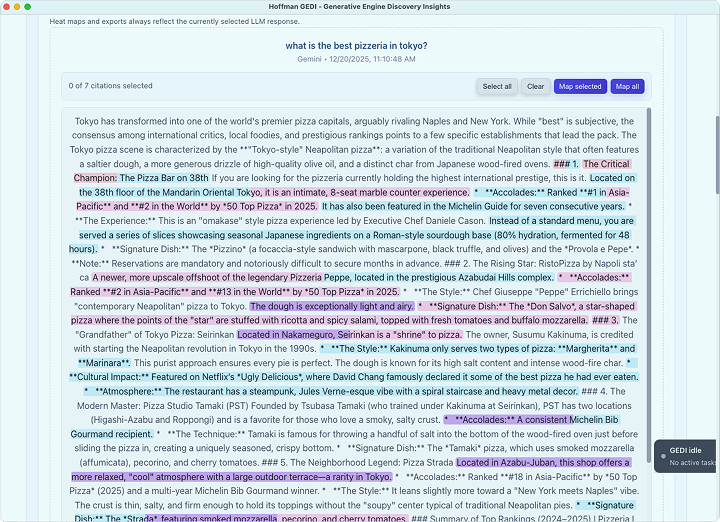Close the window with red button

[x=9, y=7]
